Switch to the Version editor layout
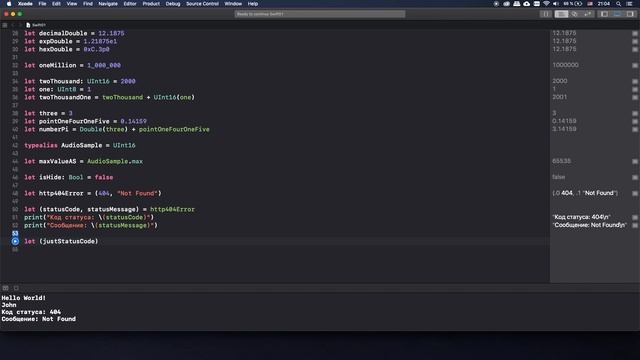Screen dimensions: 640x360 (x=588, y=14)
